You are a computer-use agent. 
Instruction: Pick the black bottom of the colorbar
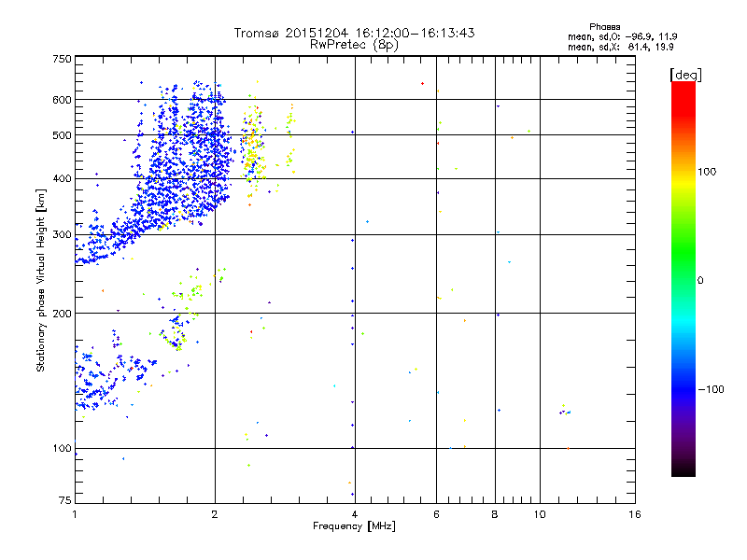[684, 469]
